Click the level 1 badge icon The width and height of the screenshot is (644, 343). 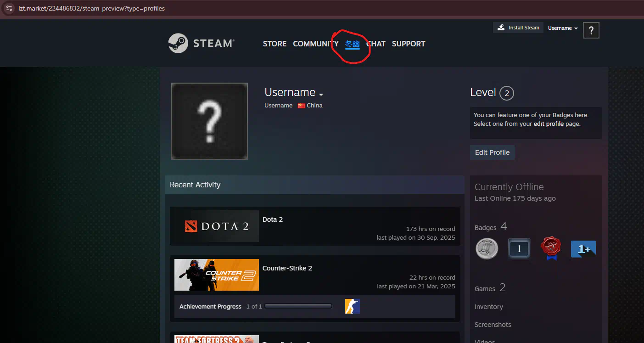(519, 249)
